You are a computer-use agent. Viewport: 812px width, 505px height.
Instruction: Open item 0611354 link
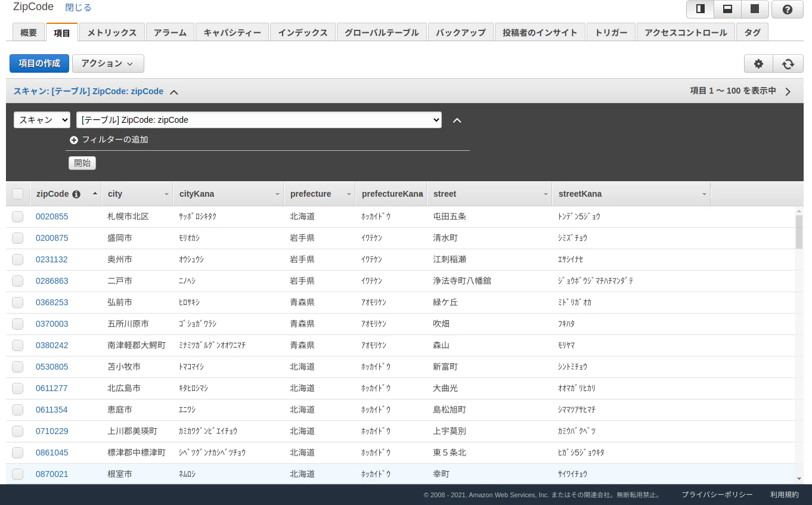coord(52,410)
